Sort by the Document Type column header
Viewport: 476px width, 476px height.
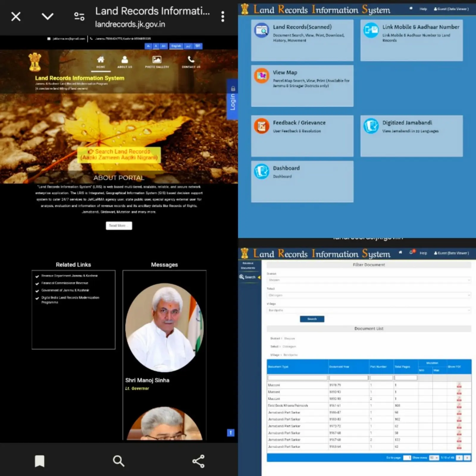[297, 367]
